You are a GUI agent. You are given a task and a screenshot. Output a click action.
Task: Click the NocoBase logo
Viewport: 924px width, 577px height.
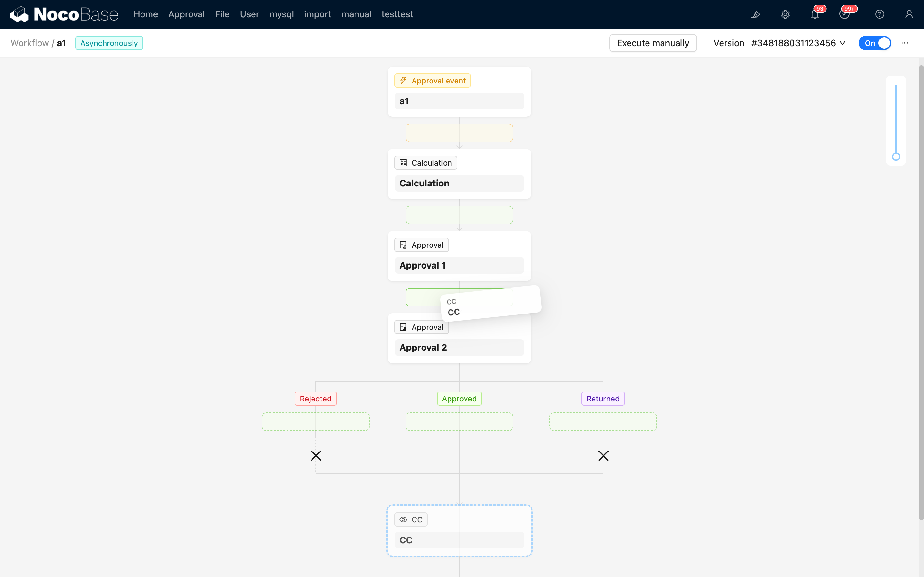click(x=64, y=14)
